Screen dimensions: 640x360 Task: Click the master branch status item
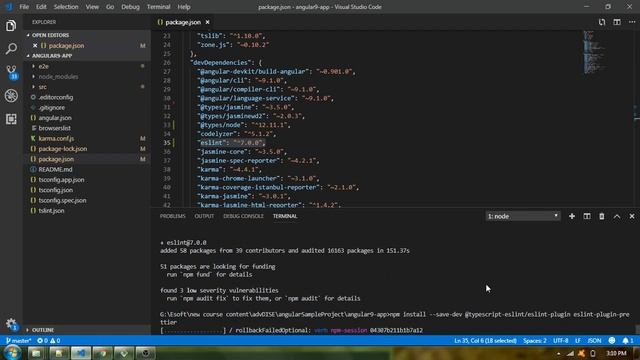pyautogui.click(x=18, y=341)
